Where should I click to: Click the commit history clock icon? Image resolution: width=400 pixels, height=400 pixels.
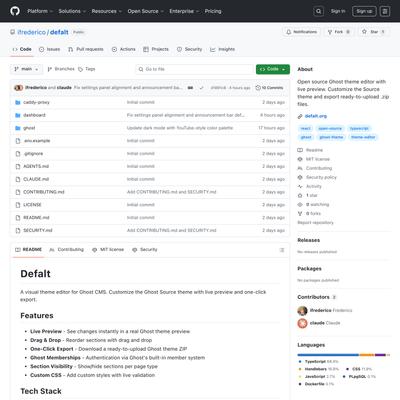(258, 88)
